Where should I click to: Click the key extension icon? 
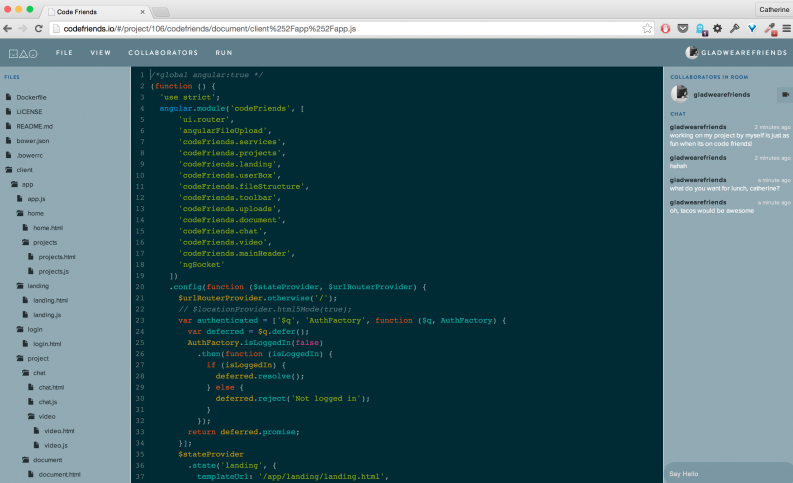pos(734,28)
